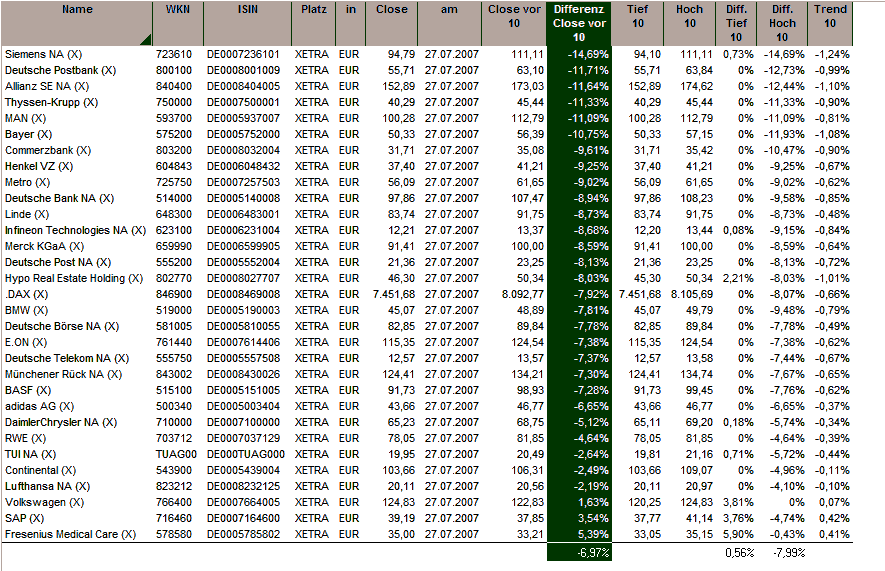This screenshot has height=571, width=885.
Task: Click ISIN value DE000TUAG000
Action: [x=246, y=454]
